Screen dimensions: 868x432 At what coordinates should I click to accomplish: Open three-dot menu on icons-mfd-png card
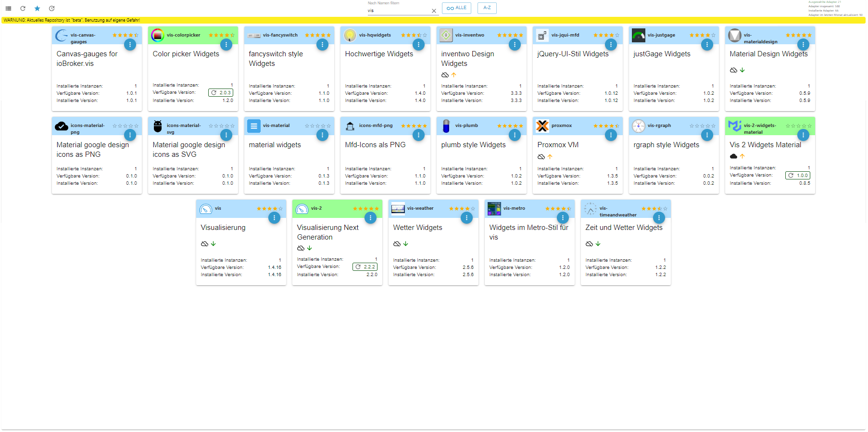coord(418,135)
